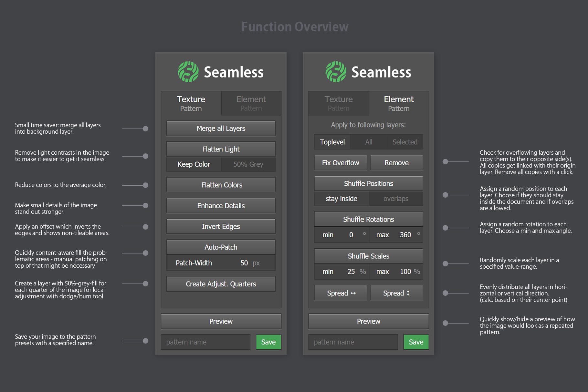588x392 pixels.
Task: Choose the Toplevel layers option
Action: tap(332, 142)
